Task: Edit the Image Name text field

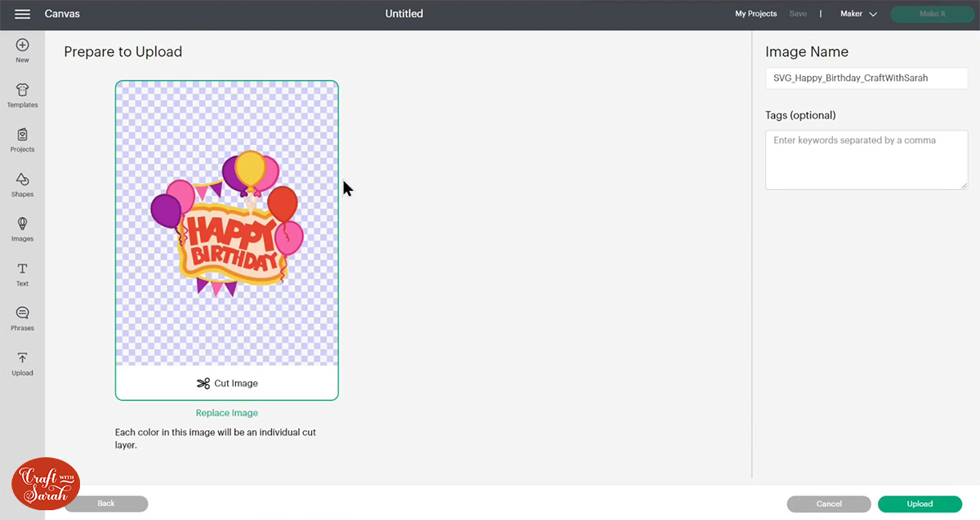Action: coord(866,78)
